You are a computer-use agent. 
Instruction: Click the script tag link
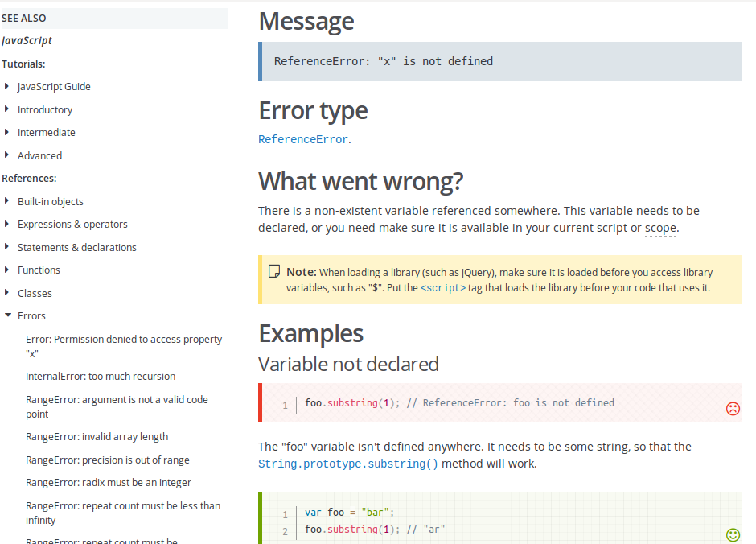pos(443,288)
